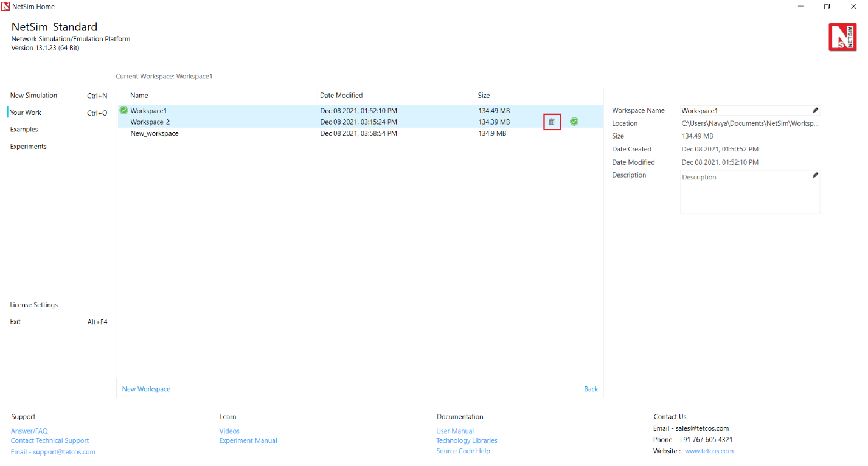This screenshot has height=466, width=868.
Task: Click workspace Location path text
Action: click(750, 123)
